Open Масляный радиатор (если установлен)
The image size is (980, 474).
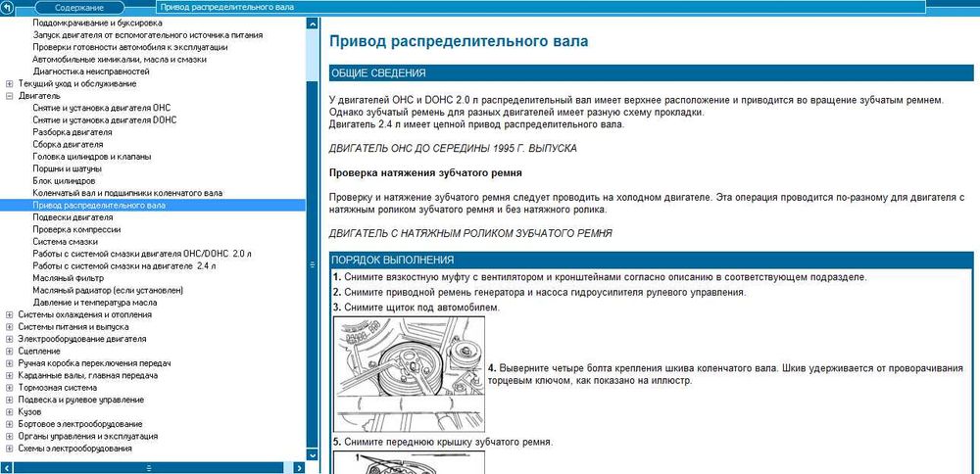pos(108,291)
